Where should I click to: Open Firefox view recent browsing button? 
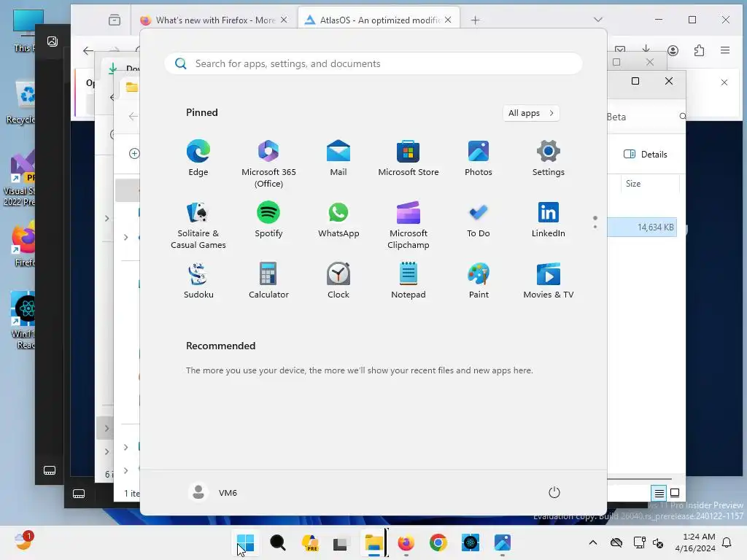click(x=115, y=20)
